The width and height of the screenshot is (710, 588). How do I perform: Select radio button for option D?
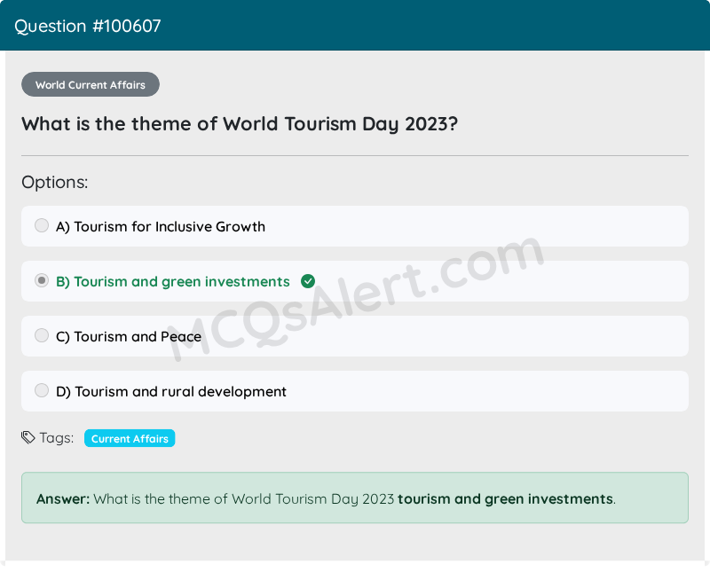(x=42, y=390)
